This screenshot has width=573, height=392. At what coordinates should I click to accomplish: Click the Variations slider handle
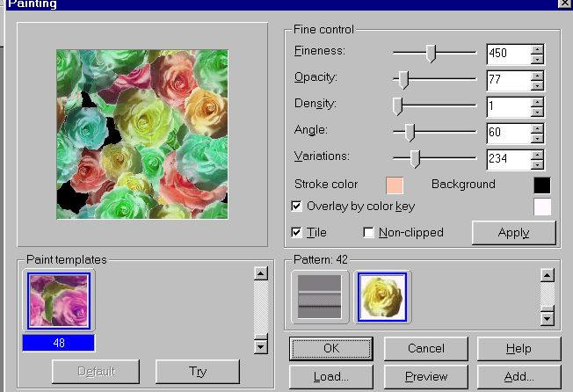click(416, 158)
